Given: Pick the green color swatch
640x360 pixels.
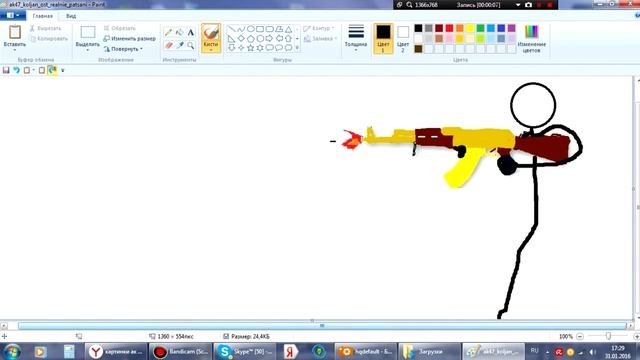Looking at the screenshot, I should 480,28.
